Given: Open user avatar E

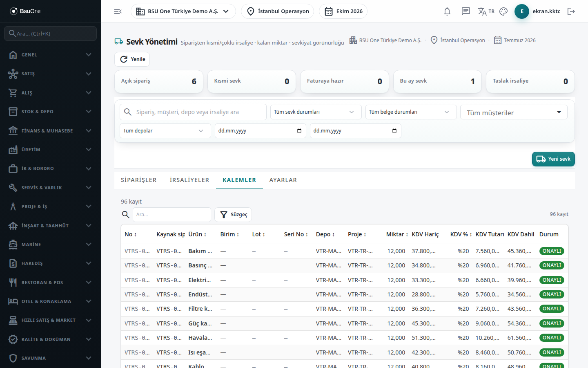Looking at the screenshot, I should 522,11.
